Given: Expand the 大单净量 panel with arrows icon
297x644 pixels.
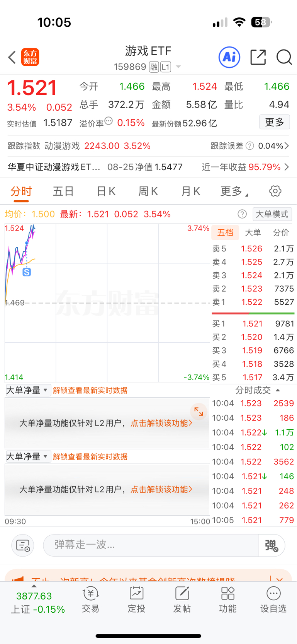Looking at the screenshot, I should (199, 412).
